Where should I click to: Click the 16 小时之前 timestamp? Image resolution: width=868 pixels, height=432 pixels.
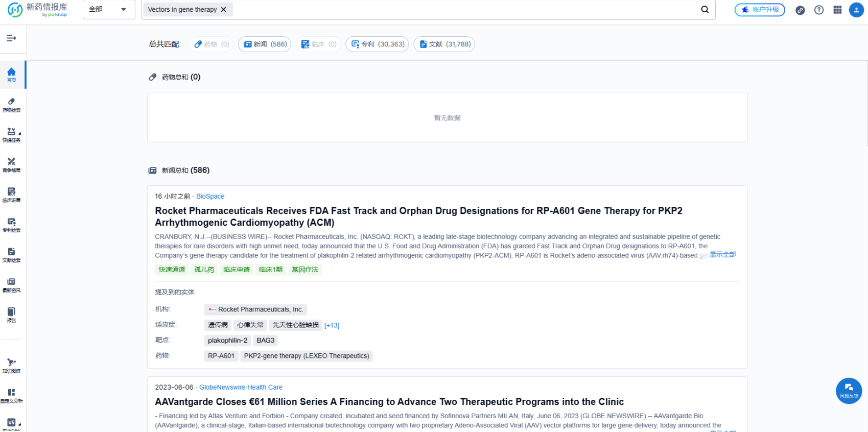click(x=173, y=197)
